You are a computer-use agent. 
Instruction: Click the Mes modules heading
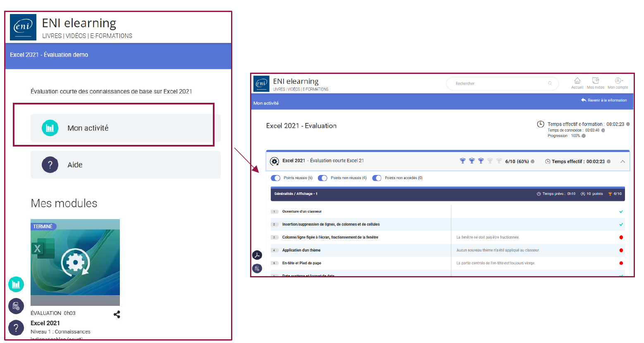pyautogui.click(x=64, y=203)
